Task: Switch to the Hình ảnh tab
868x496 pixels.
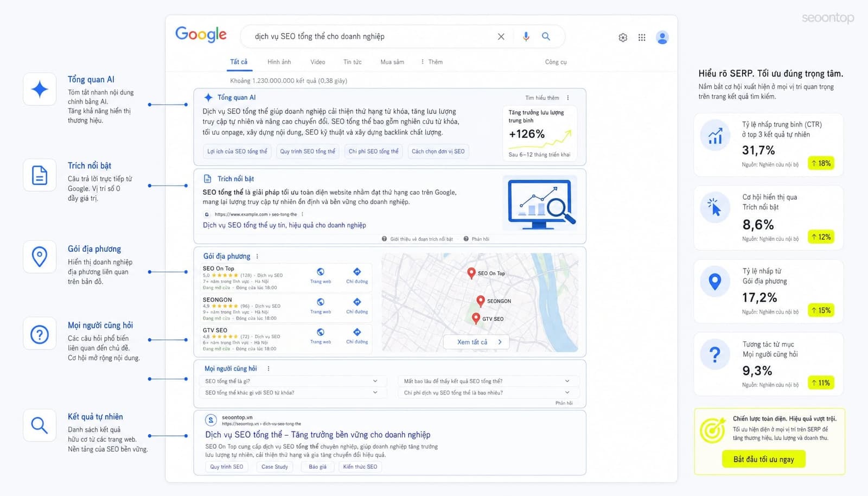Action: 279,62
